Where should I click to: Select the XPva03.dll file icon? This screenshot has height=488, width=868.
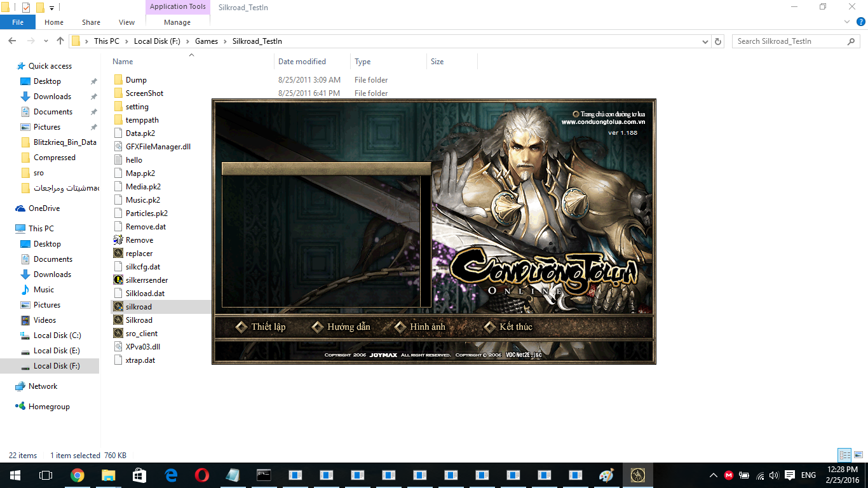tap(118, 347)
